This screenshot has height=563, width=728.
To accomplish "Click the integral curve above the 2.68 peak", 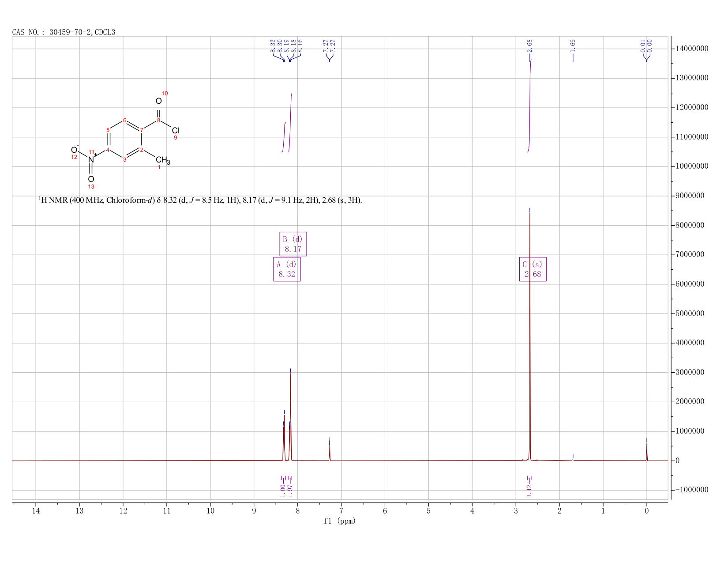I will coord(529,106).
